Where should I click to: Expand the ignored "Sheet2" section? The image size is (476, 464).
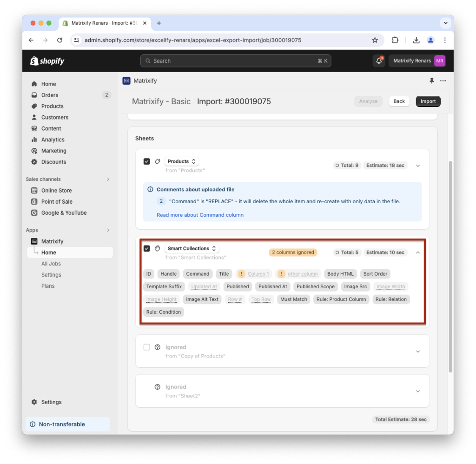pyautogui.click(x=417, y=391)
